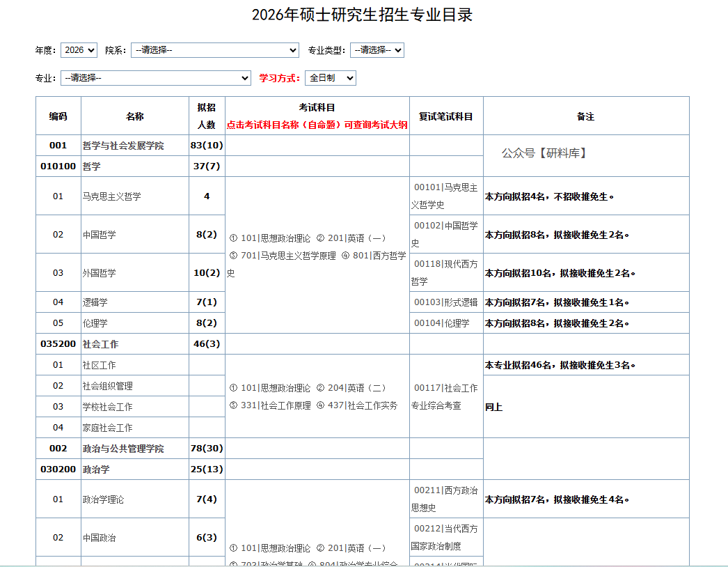Expand the 院系 selection dropdown
The width and height of the screenshot is (728, 567).
tap(215, 50)
